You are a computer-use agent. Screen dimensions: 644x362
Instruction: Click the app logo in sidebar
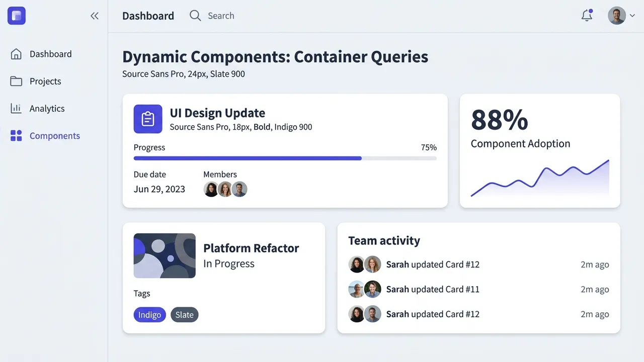pyautogui.click(x=17, y=16)
